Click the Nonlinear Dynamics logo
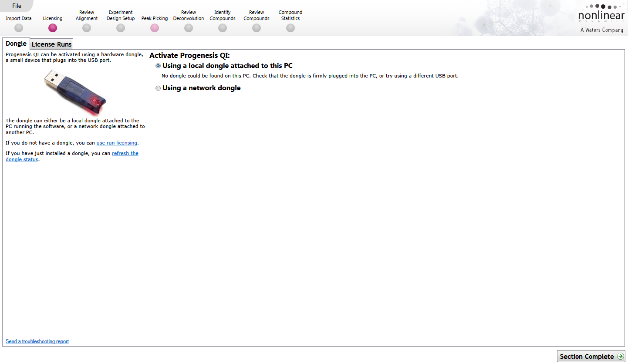The width and height of the screenshot is (628, 364). [x=601, y=18]
